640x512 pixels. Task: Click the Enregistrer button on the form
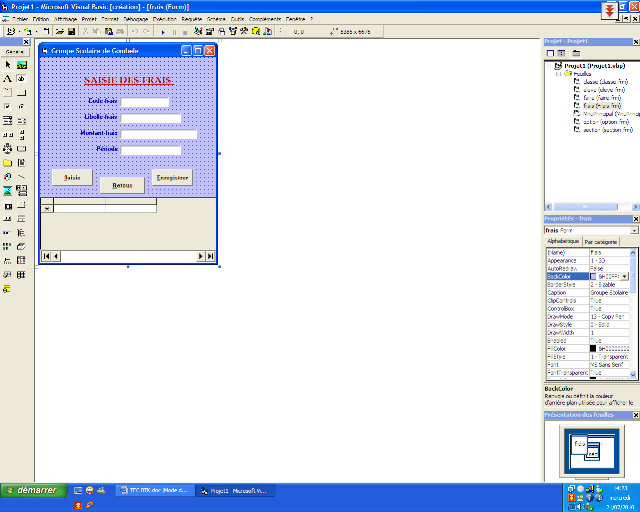coord(172,177)
